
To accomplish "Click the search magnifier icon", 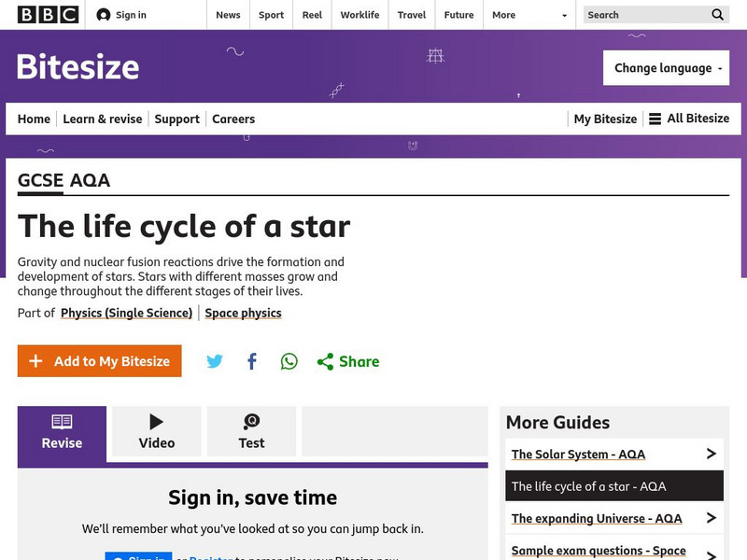I will pyautogui.click(x=717, y=15).
